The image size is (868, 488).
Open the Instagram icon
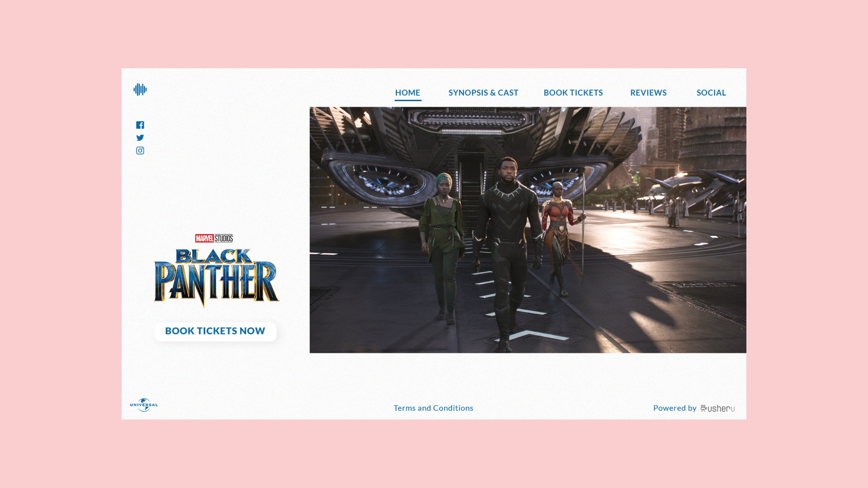(140, 150)
